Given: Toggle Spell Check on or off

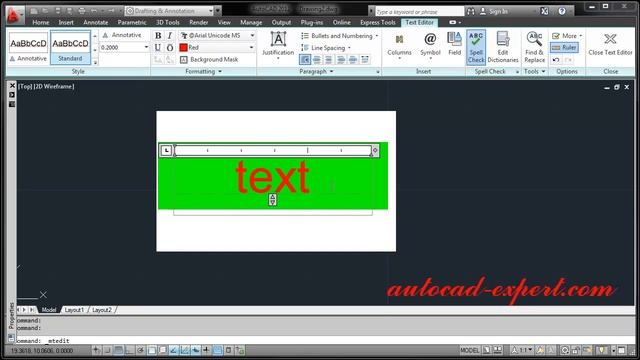Looking at the screenshot, I should pos(476,47).
